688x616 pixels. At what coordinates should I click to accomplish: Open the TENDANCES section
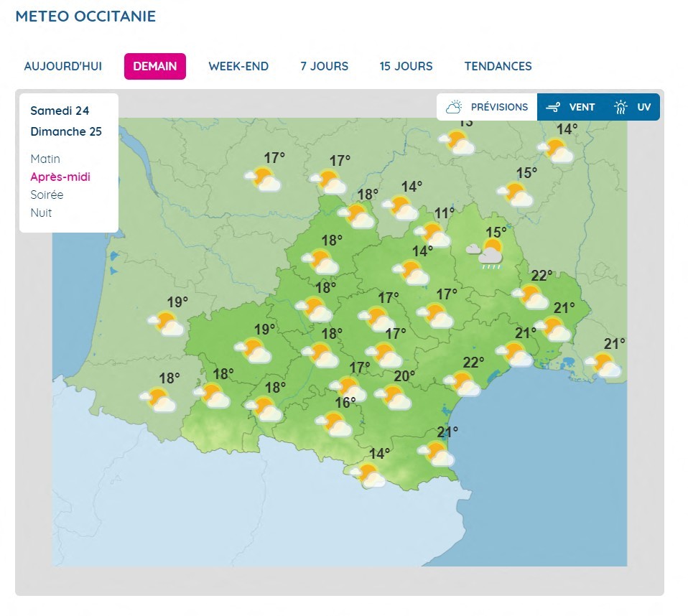[498, 65]
